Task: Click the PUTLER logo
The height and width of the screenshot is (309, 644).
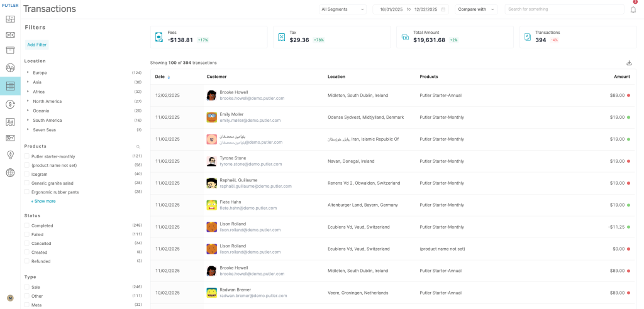Action: point(10,5)
